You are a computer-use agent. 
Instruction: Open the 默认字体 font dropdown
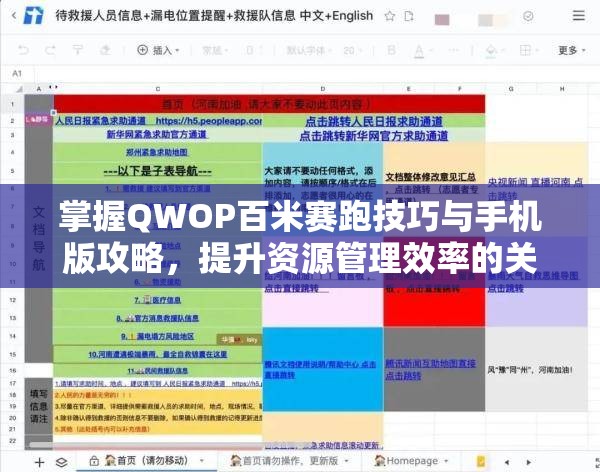(309, 50)
